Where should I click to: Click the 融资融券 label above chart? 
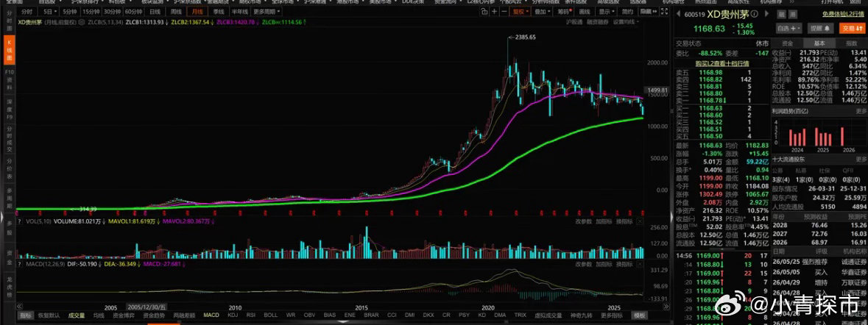(597, 22)
